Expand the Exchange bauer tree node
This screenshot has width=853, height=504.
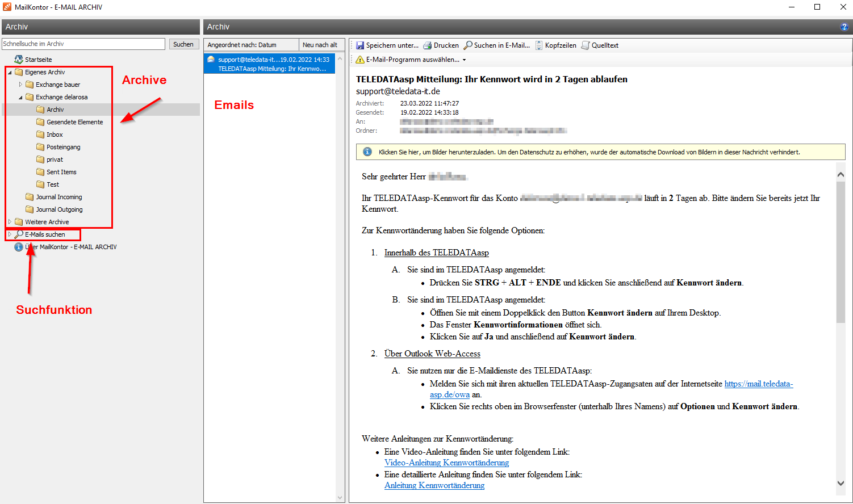coord(20,85)
